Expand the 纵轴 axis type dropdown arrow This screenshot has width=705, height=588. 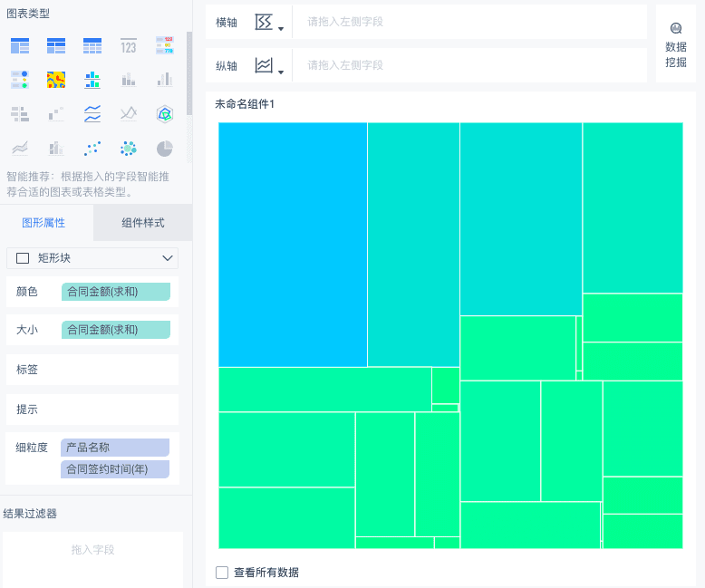[281, 72]
